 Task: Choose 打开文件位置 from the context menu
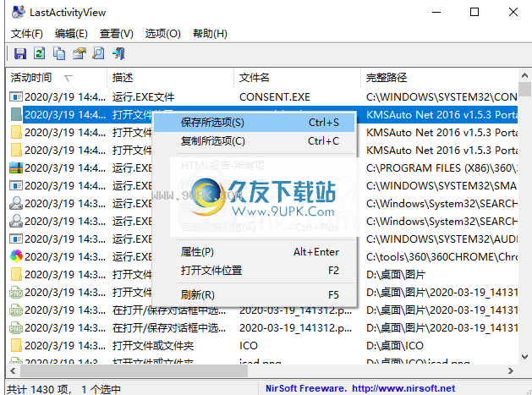[254, 271]
